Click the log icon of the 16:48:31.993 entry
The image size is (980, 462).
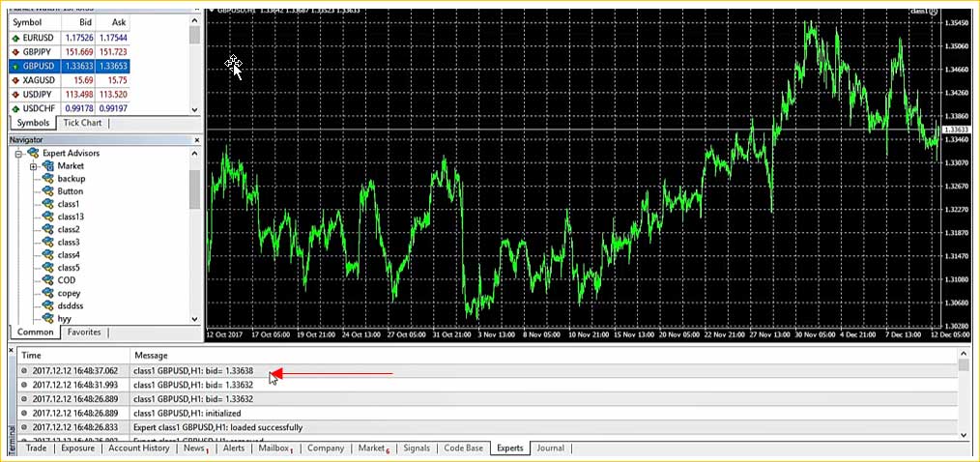(24, 385)
